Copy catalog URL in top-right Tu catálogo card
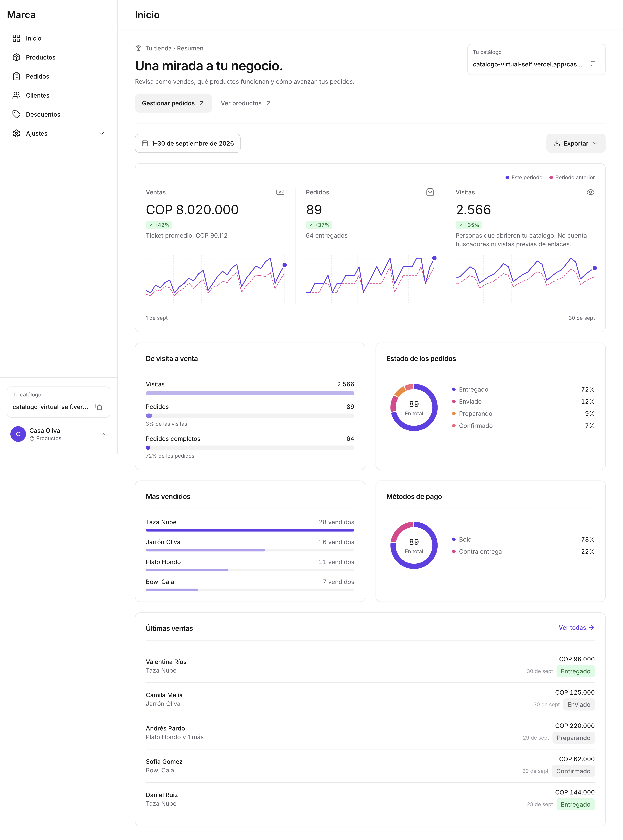This screenshot has width=623, height=840. [594, 64]
